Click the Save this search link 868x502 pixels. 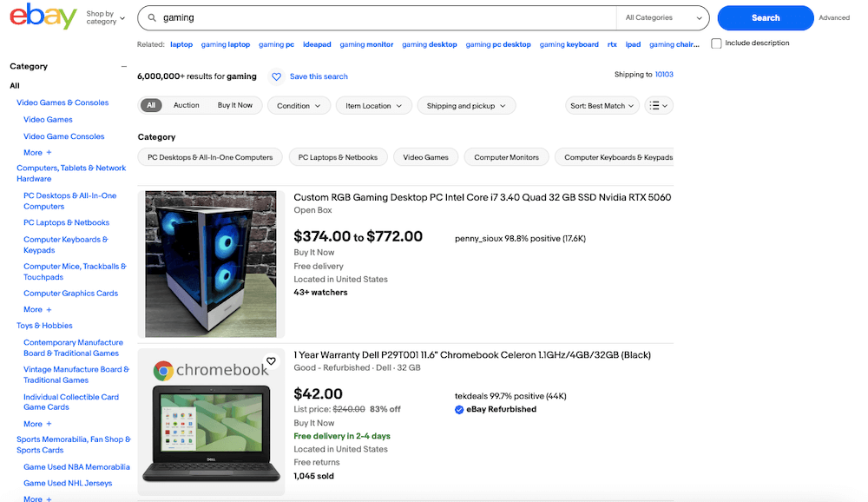click(319, 76)
